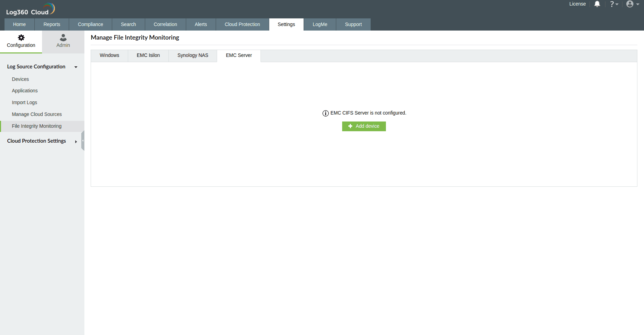
Task: Select the Windows tab
Action: tap(109, 55)
